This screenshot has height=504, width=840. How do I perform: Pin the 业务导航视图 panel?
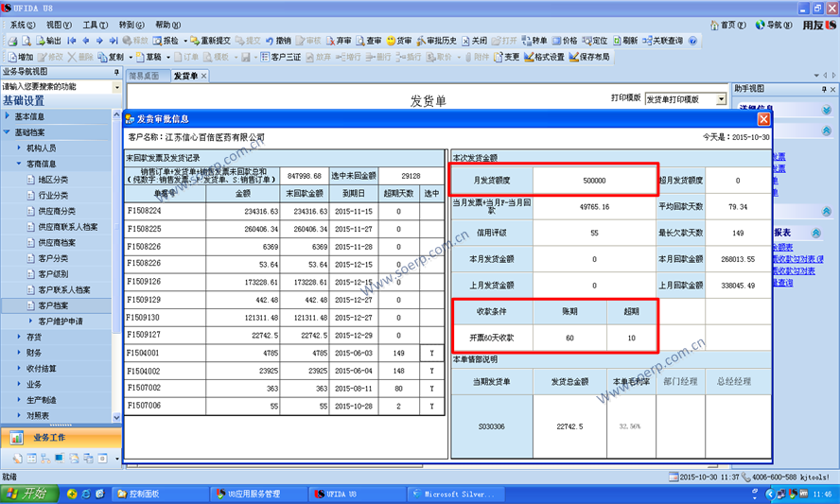pos(116,72)
